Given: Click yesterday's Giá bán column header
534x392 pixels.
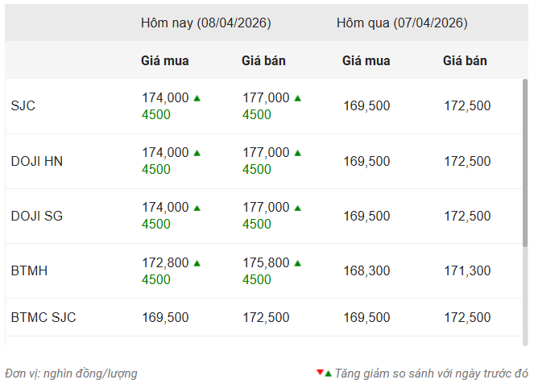Looking at the screenshot, I should coord(465,60).
